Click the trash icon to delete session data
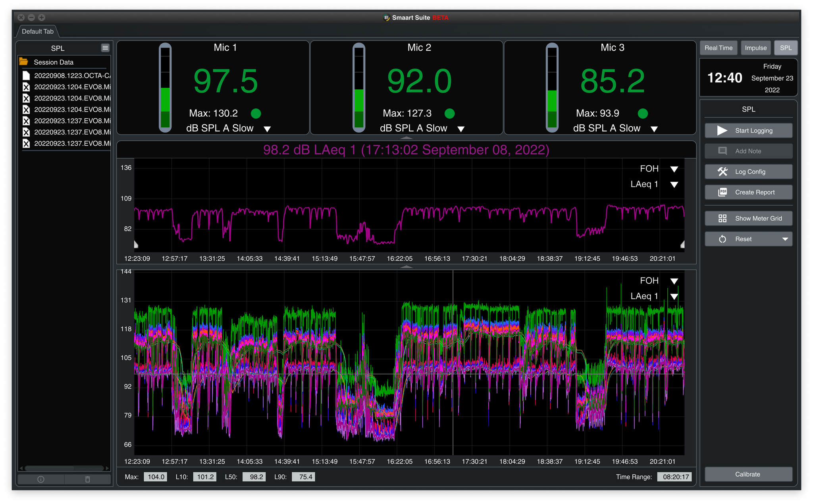813x504 pixels. (x=88, y=479)
